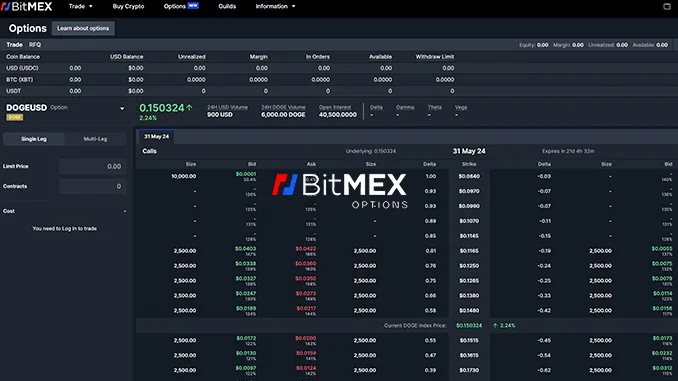This screenshot has height=381, width=678.
Task: Focus the Contracts input field
Action: 93,186
